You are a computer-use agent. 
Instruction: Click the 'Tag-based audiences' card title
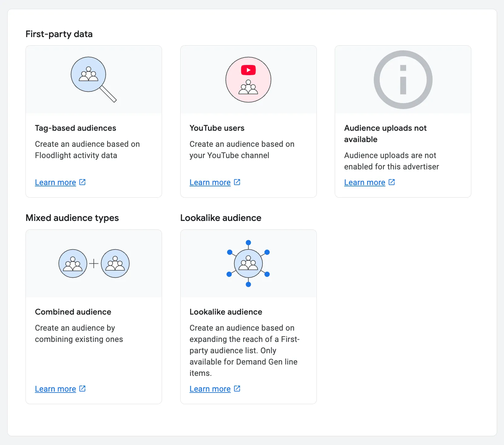pyautogui.click(x=76, y=128)
